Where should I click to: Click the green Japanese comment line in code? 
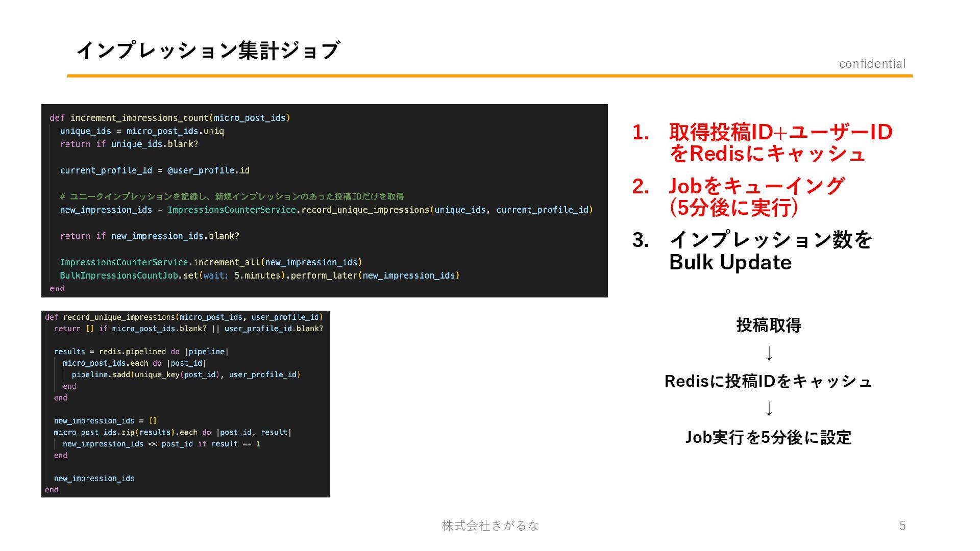(232, 196)
